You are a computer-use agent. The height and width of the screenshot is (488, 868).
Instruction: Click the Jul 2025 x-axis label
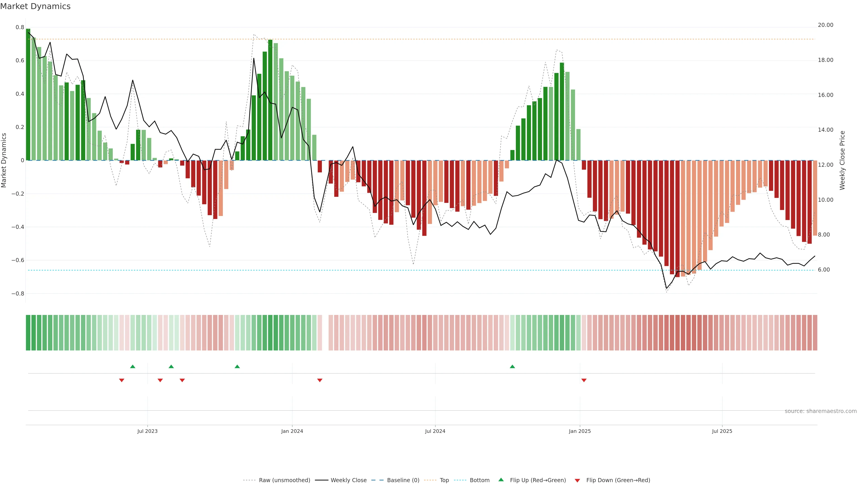click(x=722, y=431)
